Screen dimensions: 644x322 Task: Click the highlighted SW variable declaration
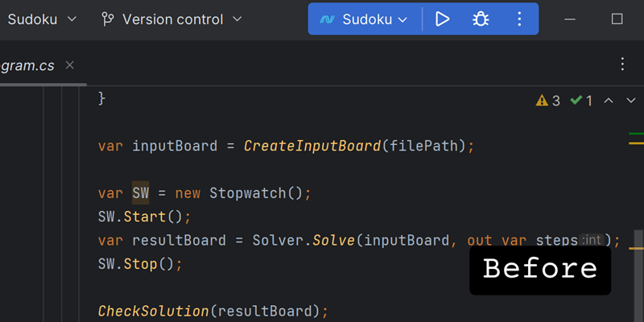(x=141, y=193)
